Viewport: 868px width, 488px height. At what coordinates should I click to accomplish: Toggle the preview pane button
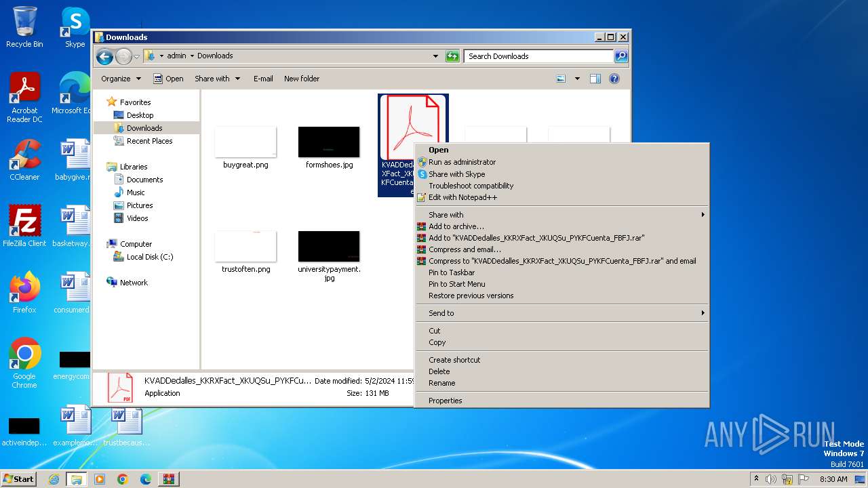tap(595, 79)
